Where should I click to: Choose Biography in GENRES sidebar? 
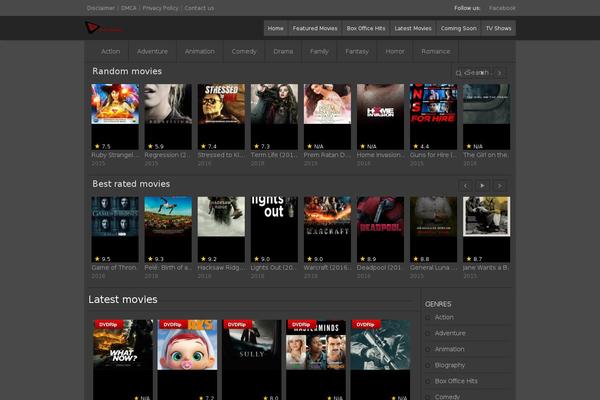450,365
